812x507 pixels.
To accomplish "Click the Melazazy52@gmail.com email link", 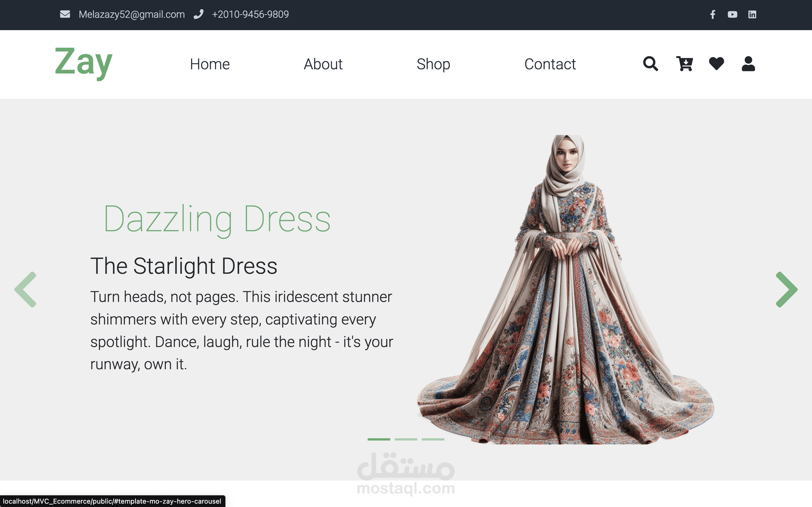I will pyautogui.click(x=132, y=14).
